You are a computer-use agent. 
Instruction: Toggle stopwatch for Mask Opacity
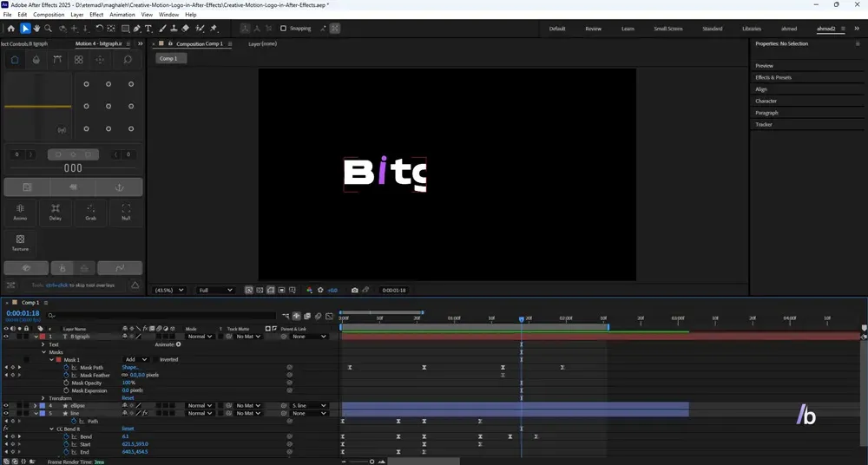pos(67,383)
